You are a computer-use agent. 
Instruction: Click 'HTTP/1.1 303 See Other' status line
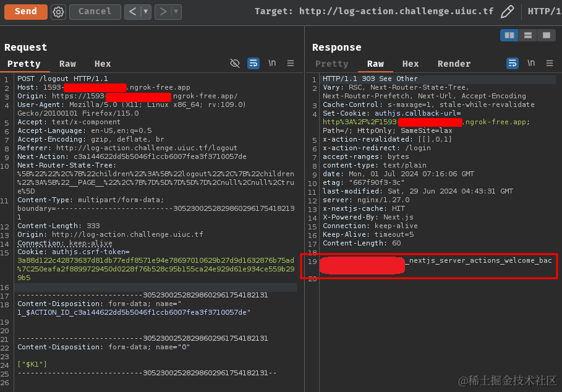click(x=370, y=79)
